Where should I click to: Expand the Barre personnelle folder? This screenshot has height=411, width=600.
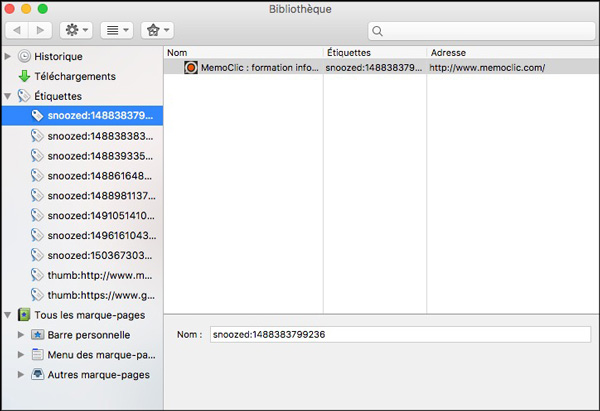(x=21, y=335)
